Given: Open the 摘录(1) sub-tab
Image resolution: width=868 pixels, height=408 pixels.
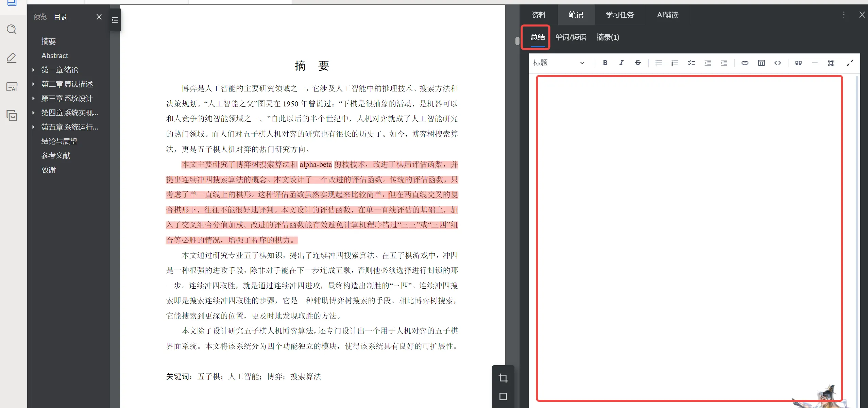Looking at the screenshot, I should (608, 37).
